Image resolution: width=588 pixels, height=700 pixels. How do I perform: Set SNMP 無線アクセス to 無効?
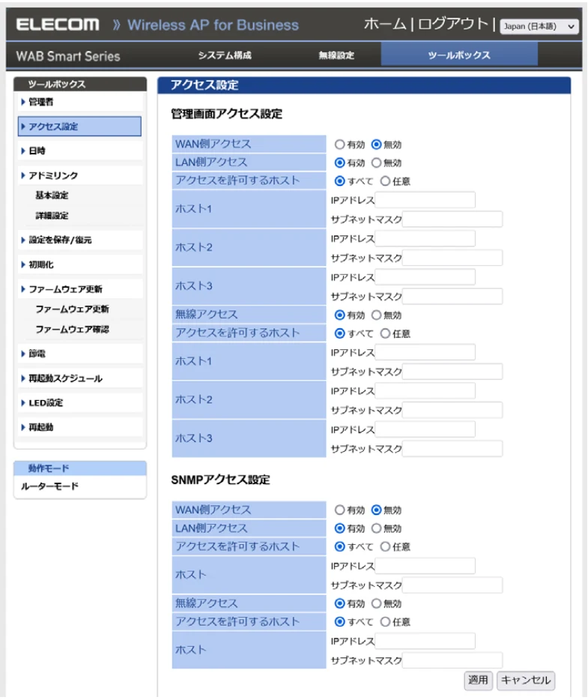(x=376, y=603)
